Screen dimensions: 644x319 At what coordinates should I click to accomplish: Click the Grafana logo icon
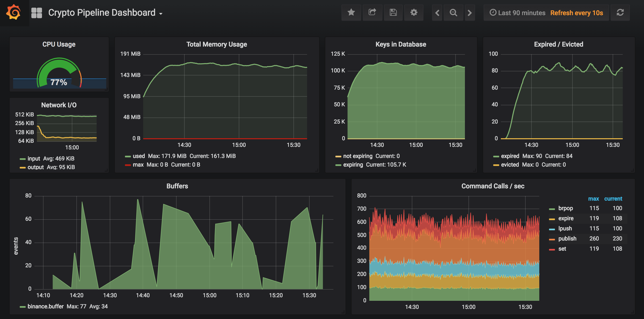pyautogui.click(x=13, y=12)
